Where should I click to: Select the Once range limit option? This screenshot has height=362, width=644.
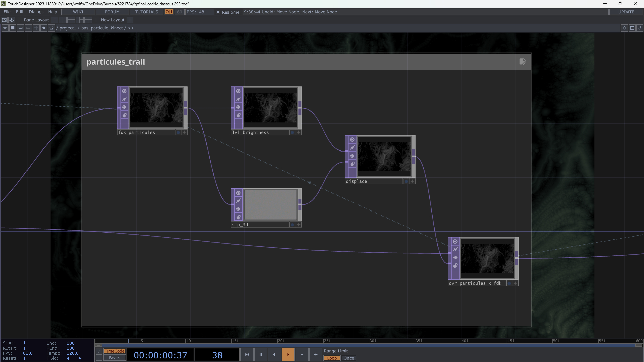[x=348, y=358]
